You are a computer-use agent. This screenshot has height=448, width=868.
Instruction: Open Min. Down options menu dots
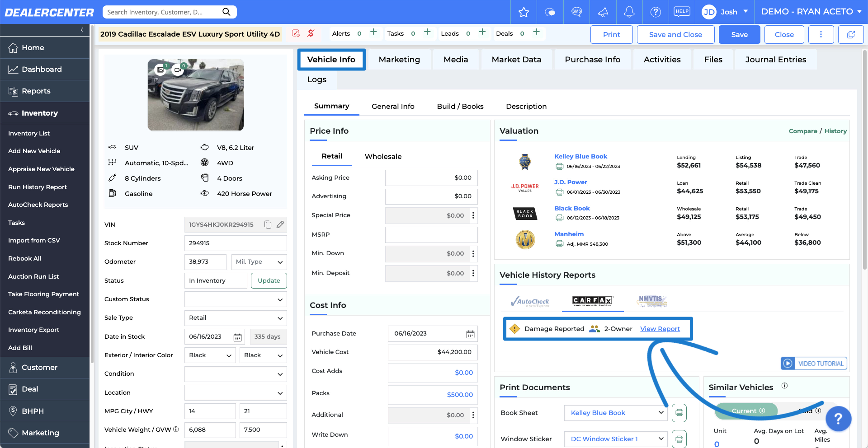click(473, 253)
